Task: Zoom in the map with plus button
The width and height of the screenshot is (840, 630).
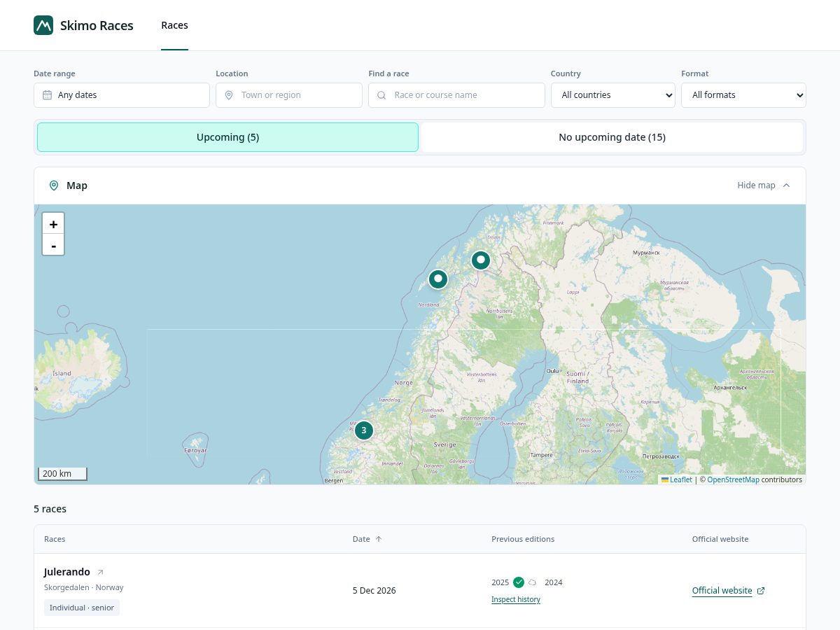Action: (53, 224)
